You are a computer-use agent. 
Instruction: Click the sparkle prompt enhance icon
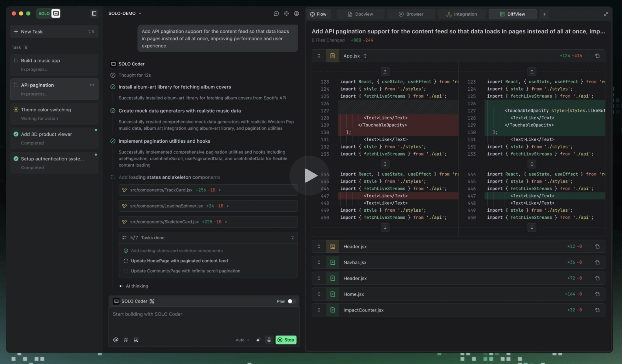point(258,340)
